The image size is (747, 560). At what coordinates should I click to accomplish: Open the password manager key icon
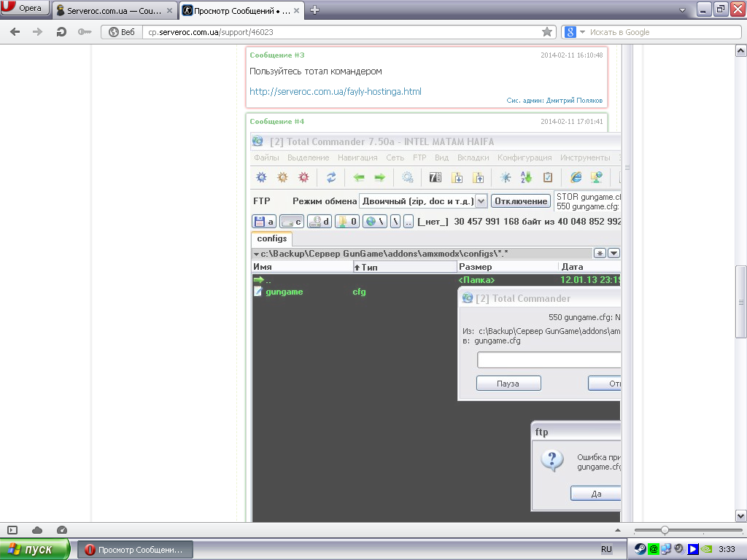85,32
